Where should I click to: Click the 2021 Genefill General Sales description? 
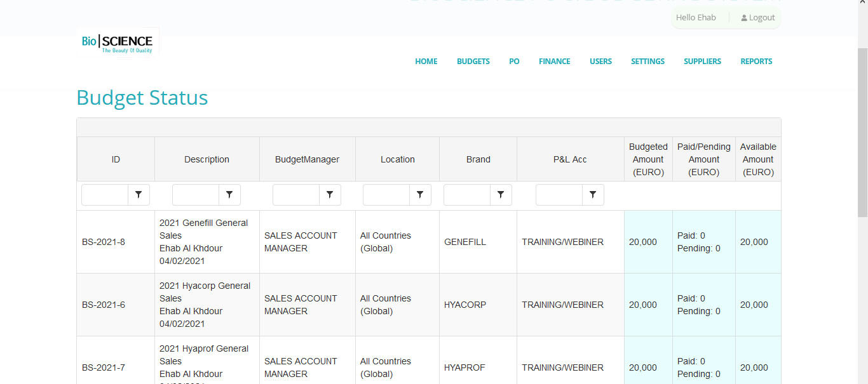[204, 229]
